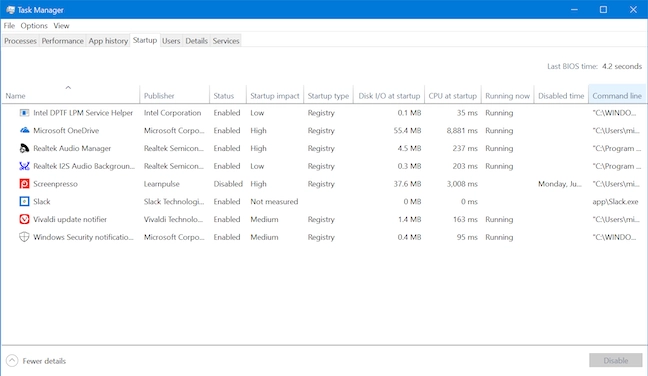Click the 8,881 ms CPU value
The height and width of the screenshot is (376, 648).
point(462,131)
